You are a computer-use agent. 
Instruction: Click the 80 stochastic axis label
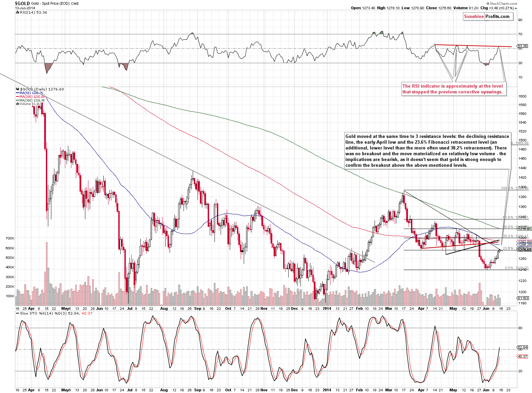point(520,328)
